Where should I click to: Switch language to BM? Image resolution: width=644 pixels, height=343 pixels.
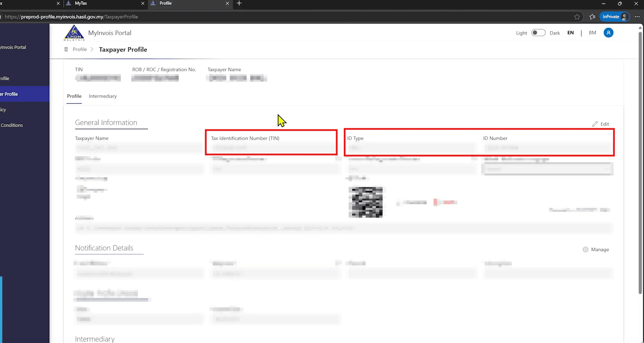592,33
